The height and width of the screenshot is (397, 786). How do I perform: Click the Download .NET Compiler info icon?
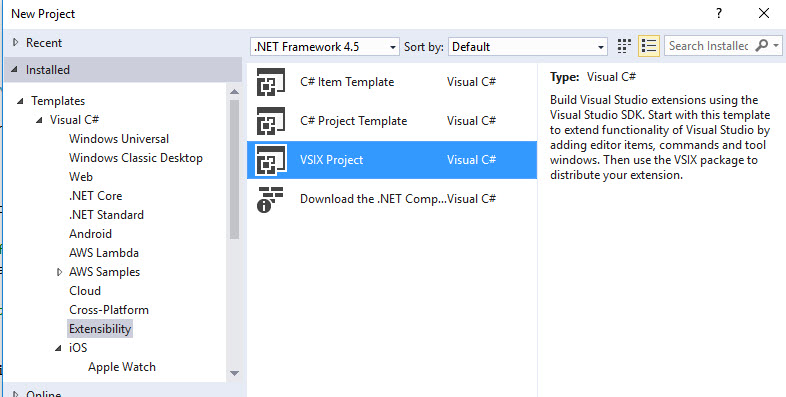270,199
